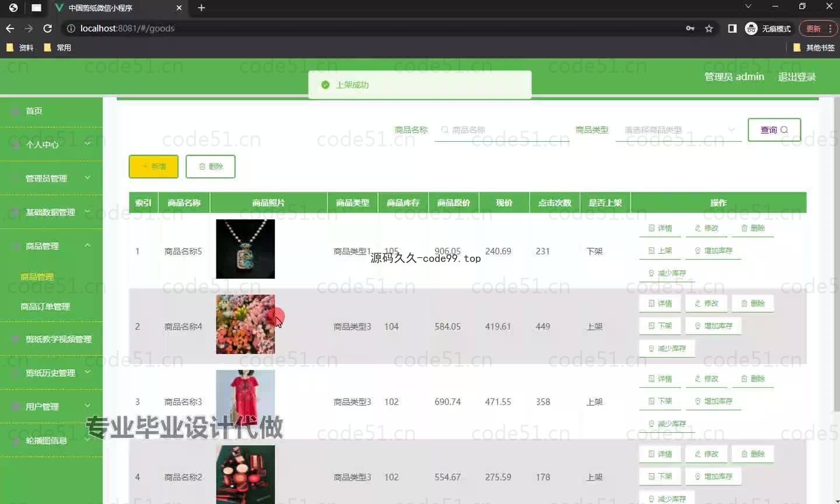This screenshot has height=504, width=840.
Task: Click the 点击次数 column header
Action: tap(555, 203)
